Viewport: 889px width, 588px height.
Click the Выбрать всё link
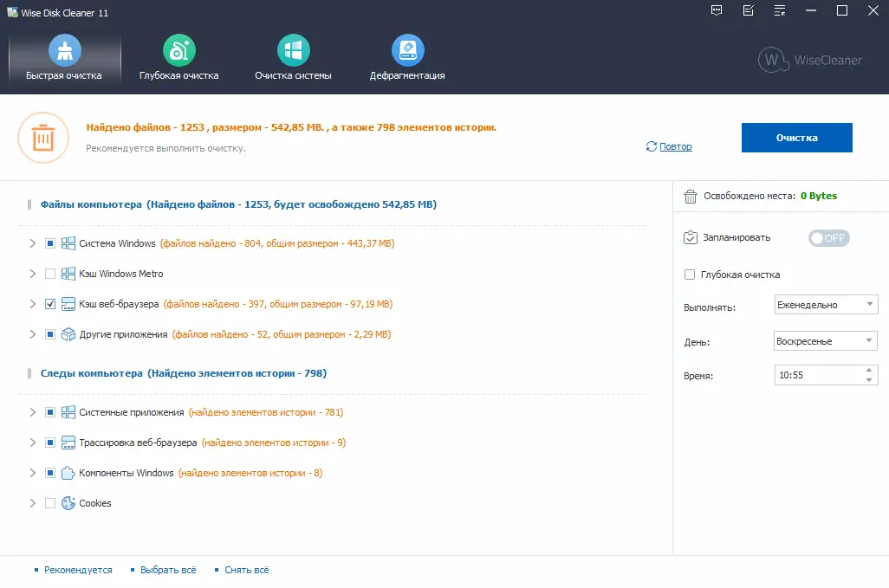pyautogui.click(x=168, y=570)
